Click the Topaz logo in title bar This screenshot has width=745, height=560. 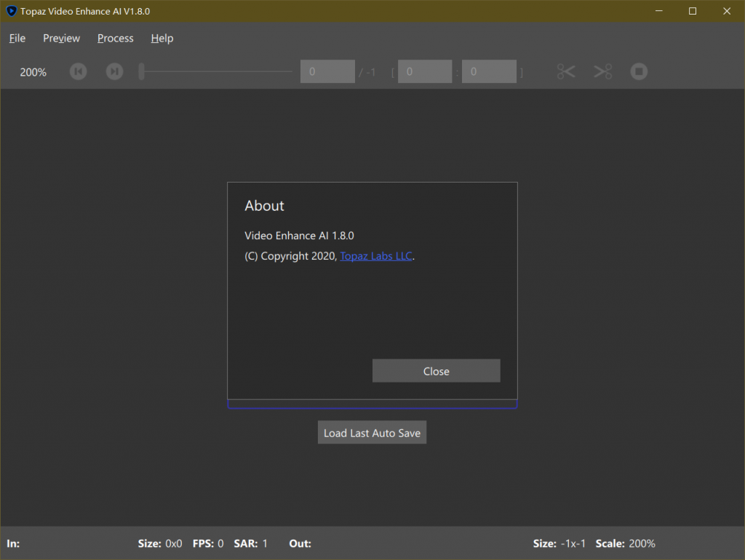click(x=11, y=11)
